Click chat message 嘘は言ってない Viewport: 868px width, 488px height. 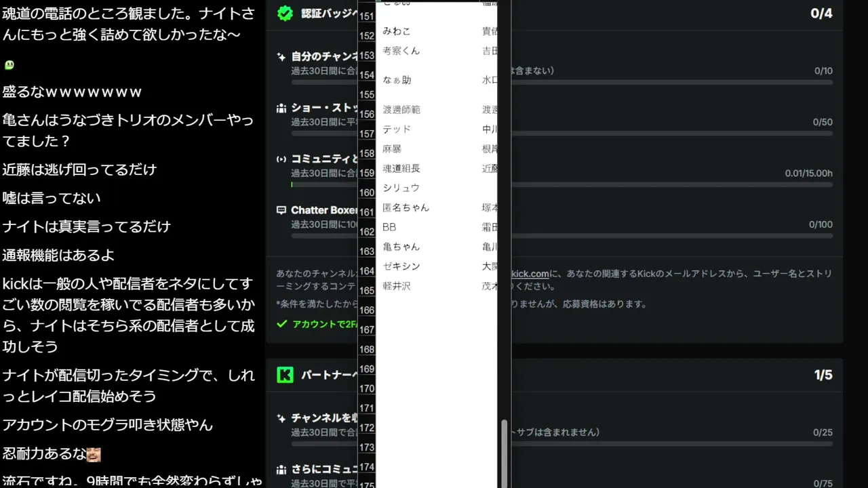pyautogui.click(x=52, y=198)
